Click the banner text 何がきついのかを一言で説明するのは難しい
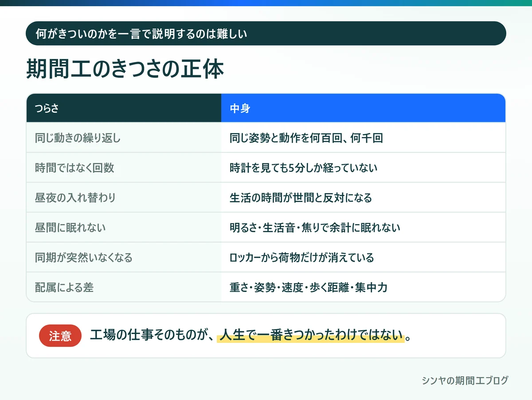This screenshot has width=532, height=400. 141,34
